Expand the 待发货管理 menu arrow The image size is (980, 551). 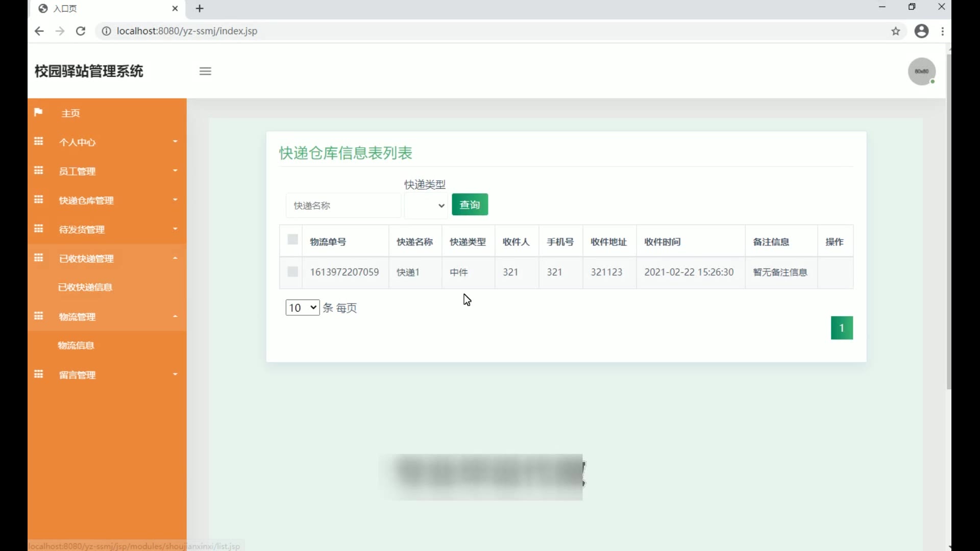[x=175, y=229]
